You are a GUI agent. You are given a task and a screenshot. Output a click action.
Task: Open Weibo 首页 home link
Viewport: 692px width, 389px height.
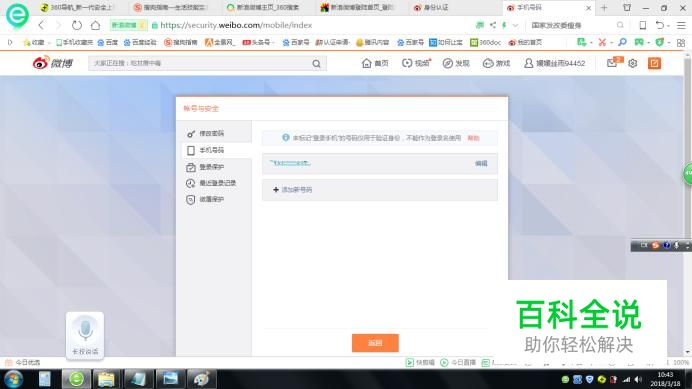(x=375, y=64)
